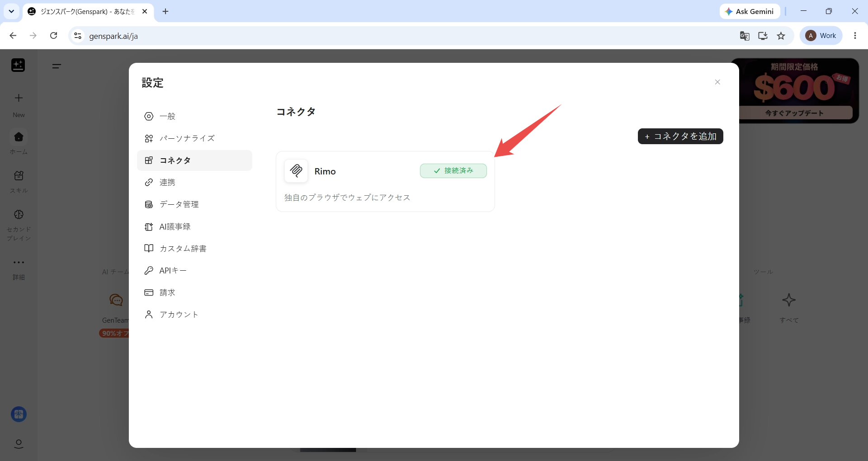Toggle sidebar collapse icon

57,66
